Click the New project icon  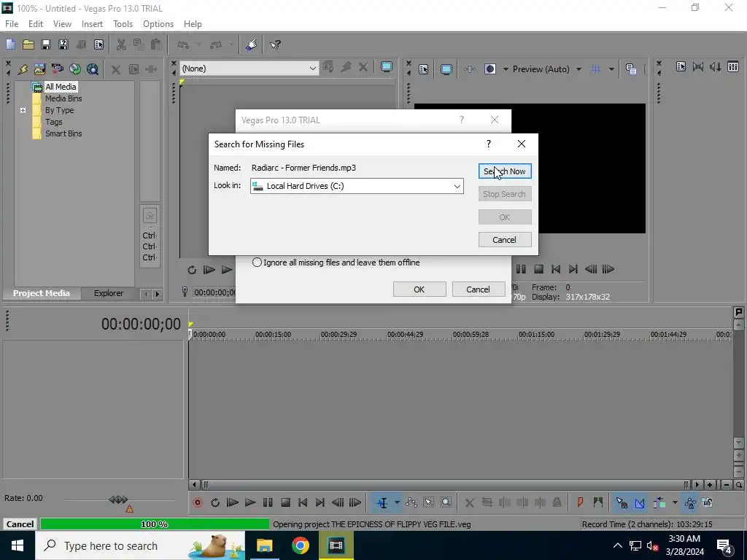point(10,44)
